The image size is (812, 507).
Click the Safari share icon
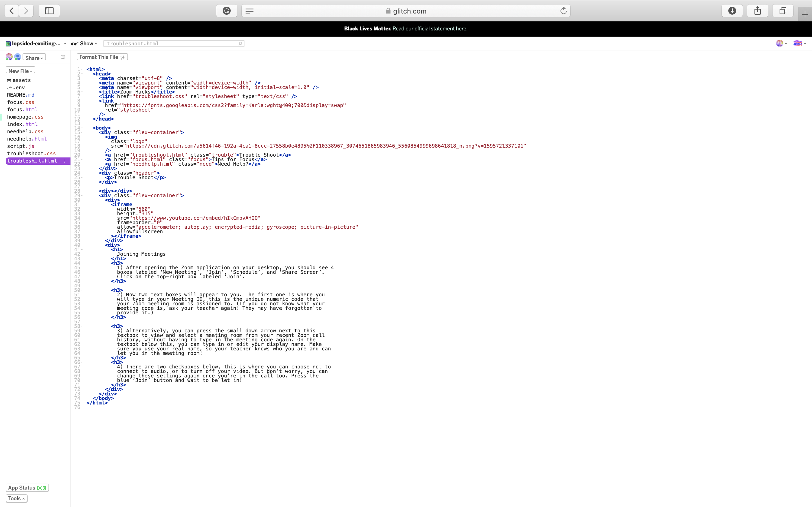tap(757, 11)
